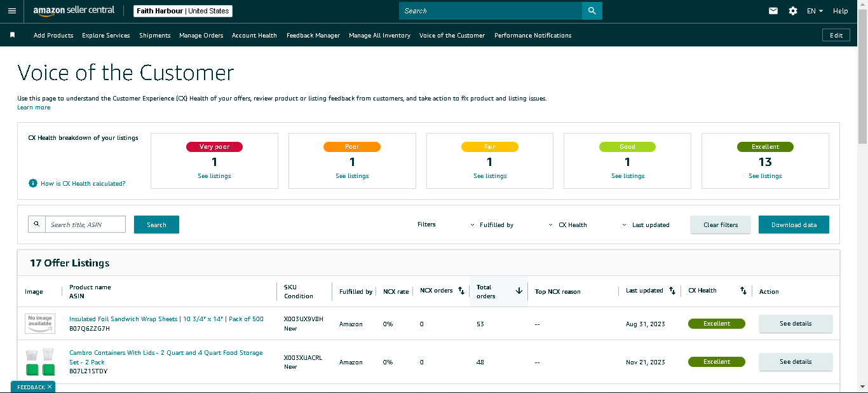See listings under Excellent
The height and width of the screenshot is (393, 868).
(765, 176)
